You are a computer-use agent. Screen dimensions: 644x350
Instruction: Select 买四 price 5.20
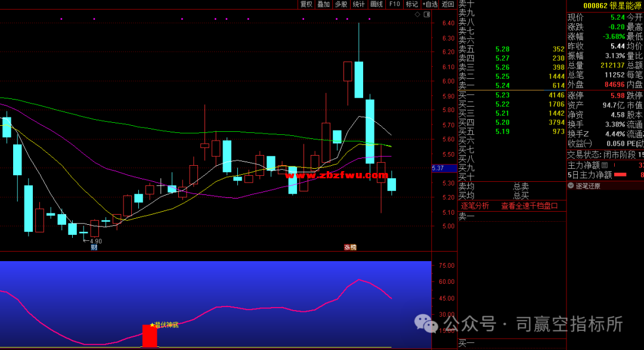(x=502, y=122)
